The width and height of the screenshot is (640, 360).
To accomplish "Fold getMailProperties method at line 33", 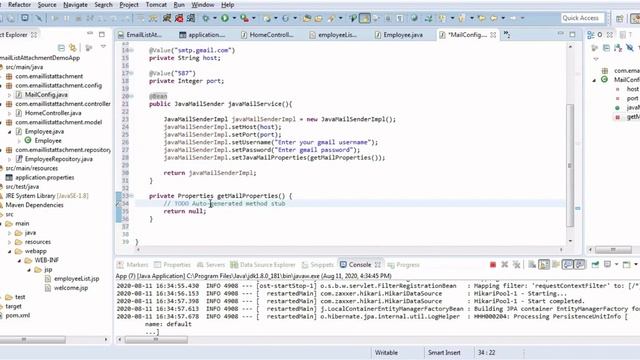I will coord(131,196).
